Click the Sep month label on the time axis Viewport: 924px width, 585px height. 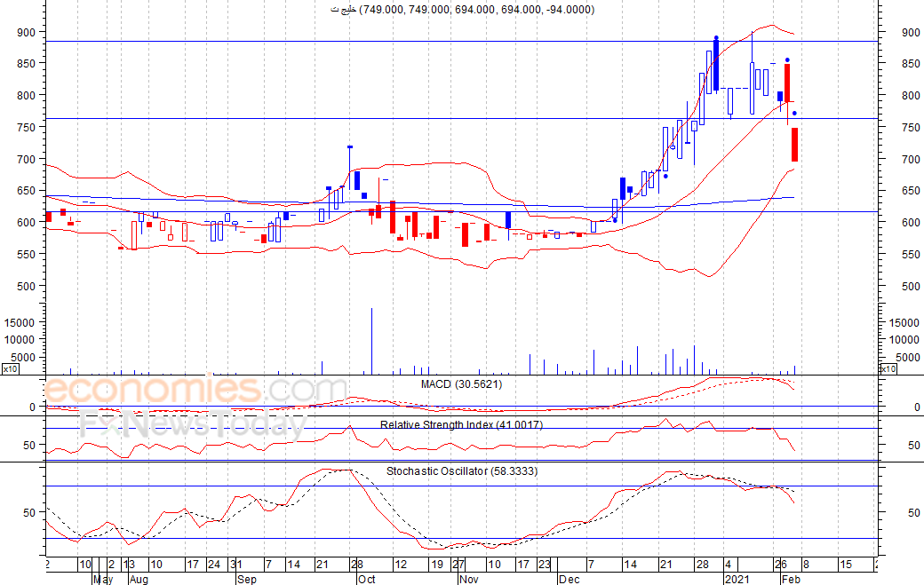[247, 579]
